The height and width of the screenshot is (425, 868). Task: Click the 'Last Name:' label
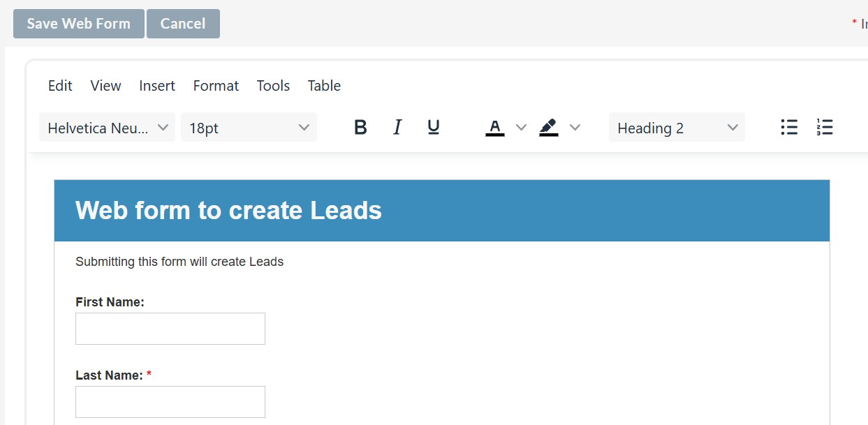coord(109,375)
